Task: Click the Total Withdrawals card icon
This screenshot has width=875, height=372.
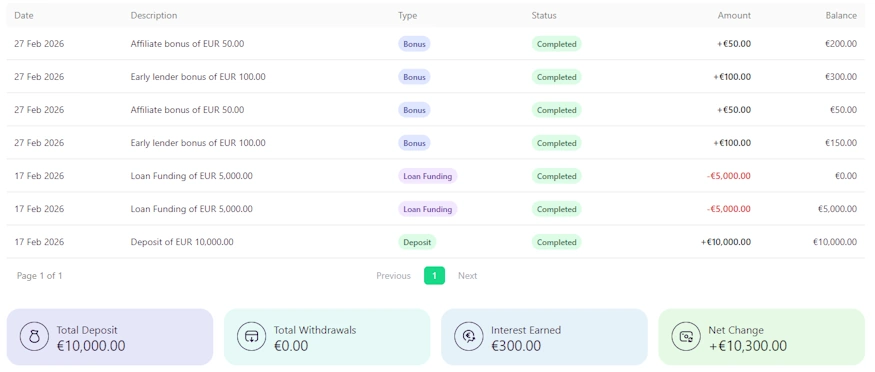Action: pyautogui.click(x=251, y=337)
